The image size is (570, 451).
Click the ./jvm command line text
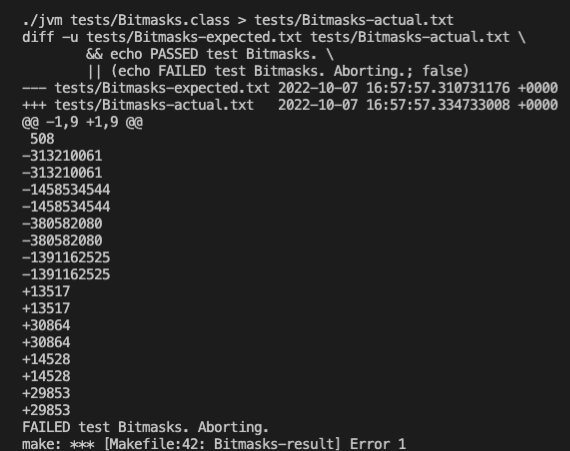pos(238,20)
